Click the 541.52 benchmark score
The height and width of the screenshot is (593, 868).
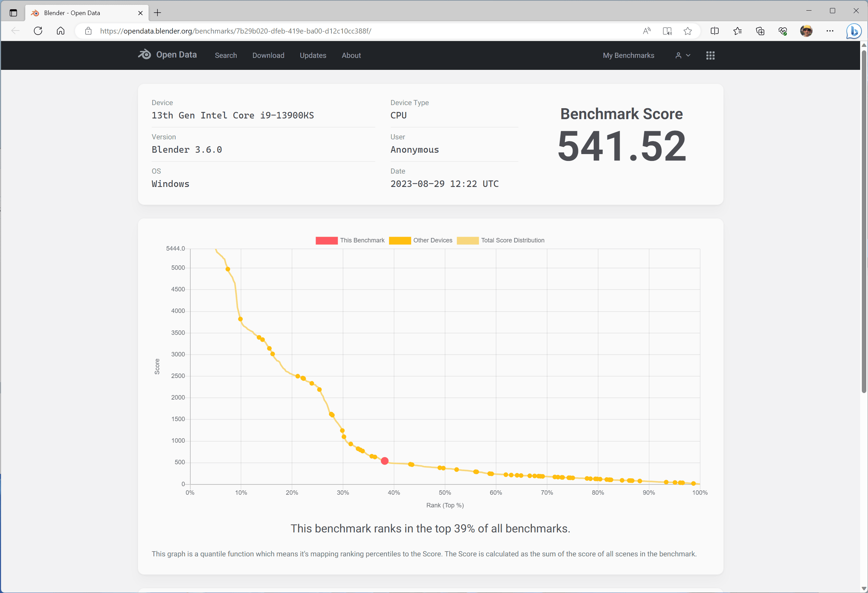(x=621, y=146)
